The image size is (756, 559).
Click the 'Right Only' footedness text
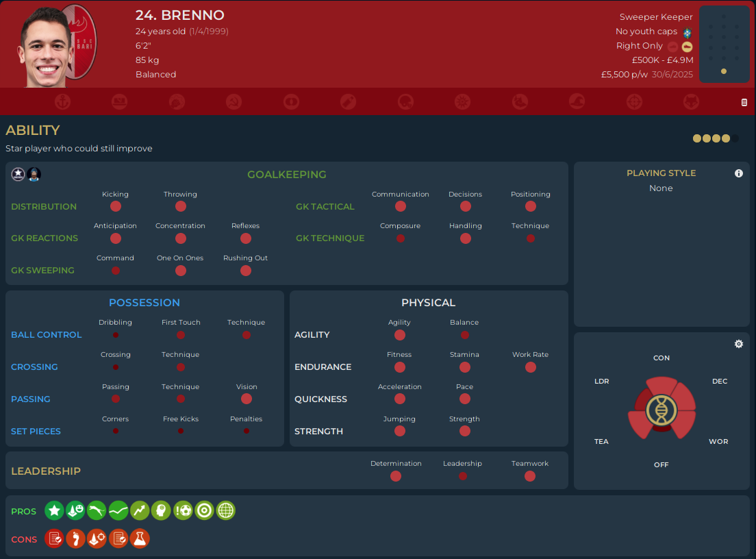pyautogui.click(x=640, y=45)
